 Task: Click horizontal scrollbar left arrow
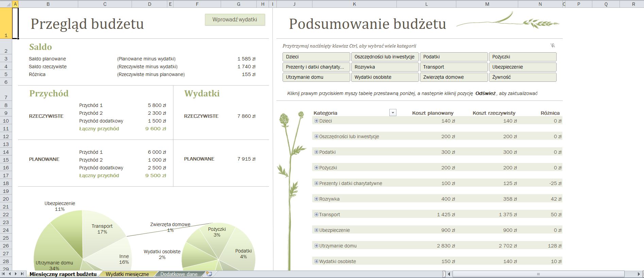click(x=450, y=274)
